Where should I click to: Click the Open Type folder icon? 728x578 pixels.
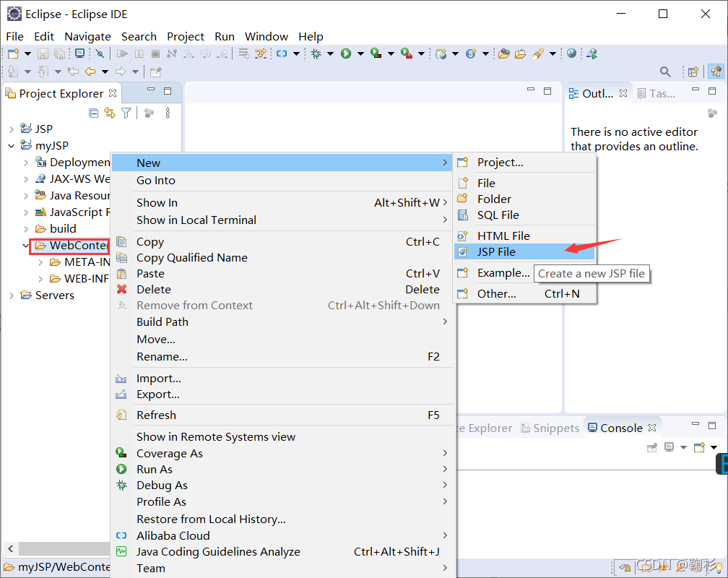[x=504, y=53]
